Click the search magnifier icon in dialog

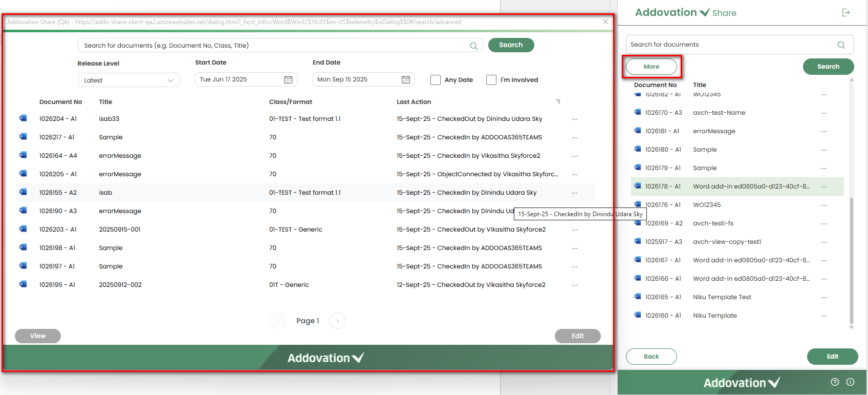pyautogui.click(x=473, y=46)
